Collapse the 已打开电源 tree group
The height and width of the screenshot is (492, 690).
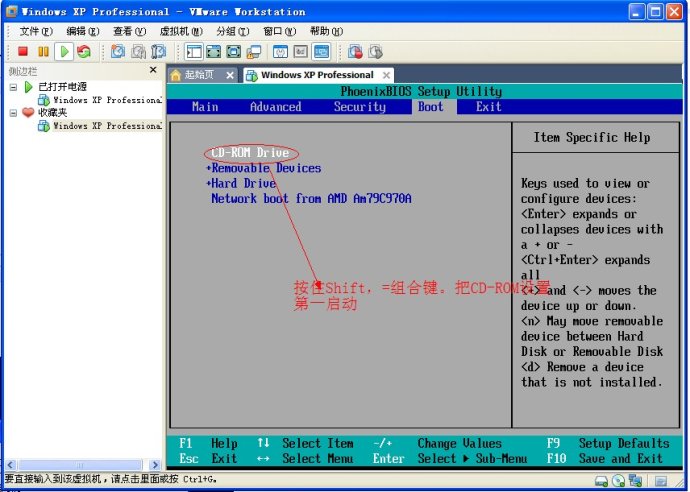click(13, 87)
